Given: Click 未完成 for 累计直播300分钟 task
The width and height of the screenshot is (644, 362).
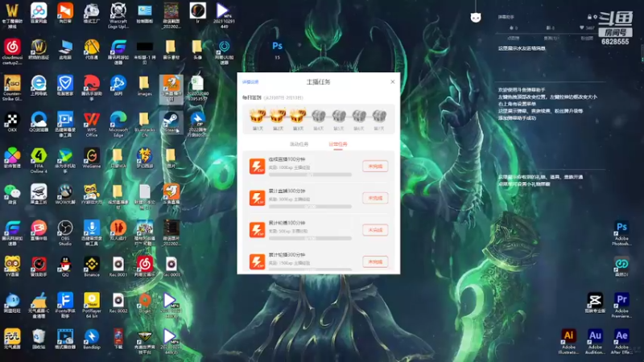Looking at the screenshot, I should [375, 198].
